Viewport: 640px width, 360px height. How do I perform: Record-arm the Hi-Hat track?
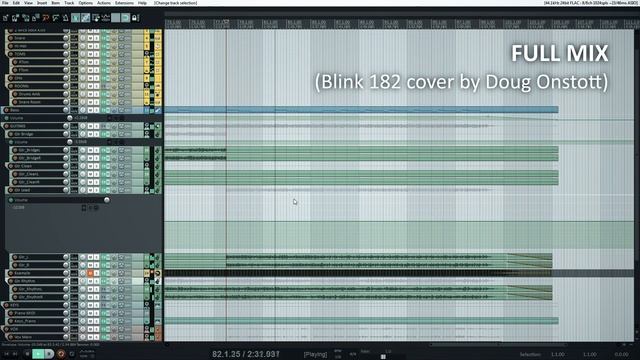(x=11, y=46)
